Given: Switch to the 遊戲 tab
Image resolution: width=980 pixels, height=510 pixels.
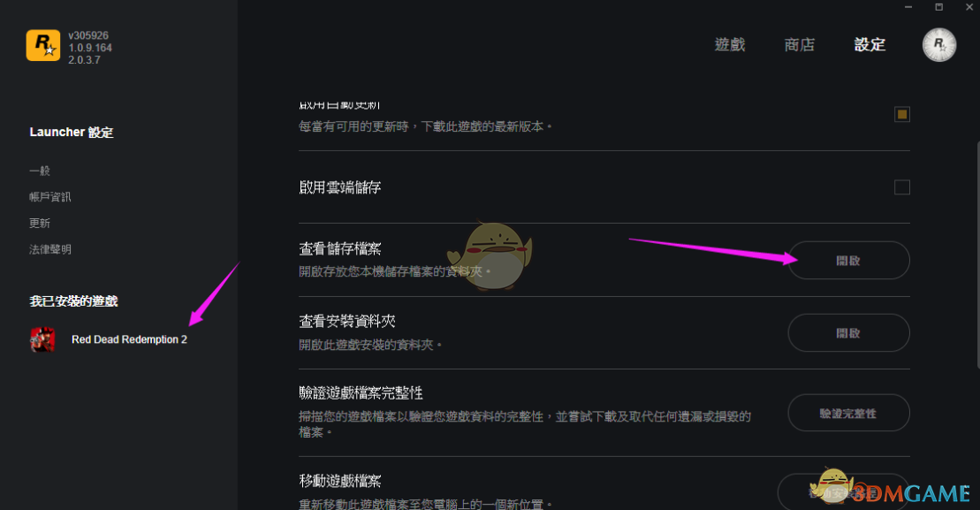Looking at the screenshot, I should click(729, 45).
